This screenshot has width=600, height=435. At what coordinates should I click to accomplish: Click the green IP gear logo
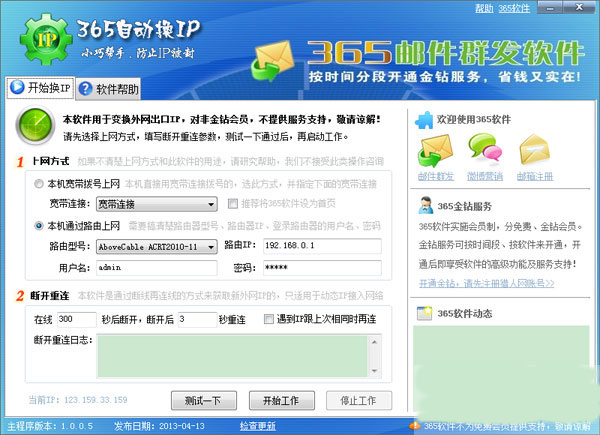pyautogui.click(x=46, y=39)
